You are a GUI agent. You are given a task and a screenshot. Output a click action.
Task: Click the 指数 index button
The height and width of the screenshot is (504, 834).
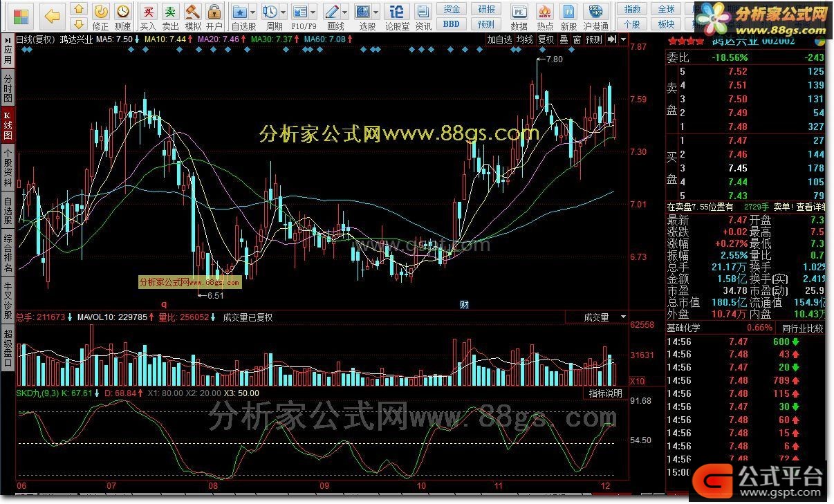[x=632, y=9]
